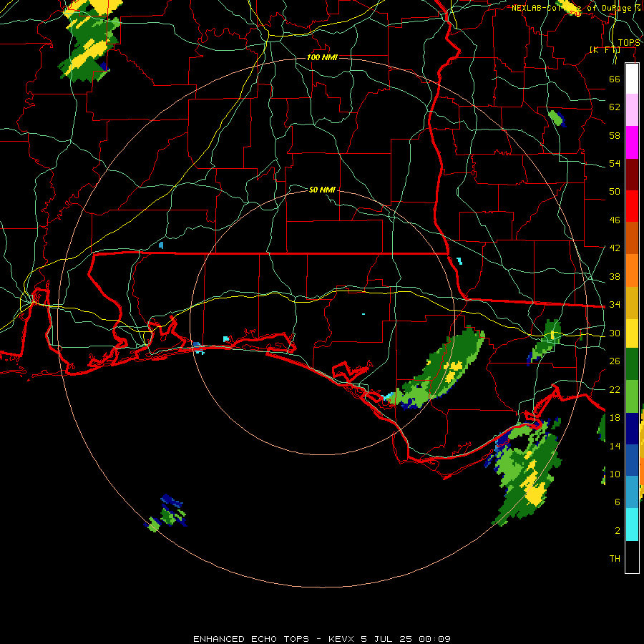The image size is (644, 644).
Task: Click the legend value '22'
Action: (615, 389)
